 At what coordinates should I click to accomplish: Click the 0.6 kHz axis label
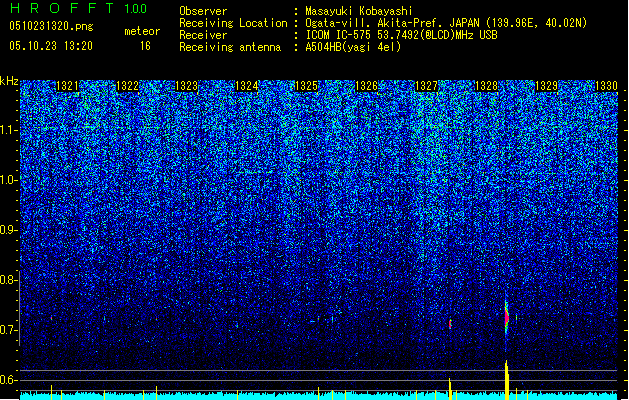coord(8,380)
